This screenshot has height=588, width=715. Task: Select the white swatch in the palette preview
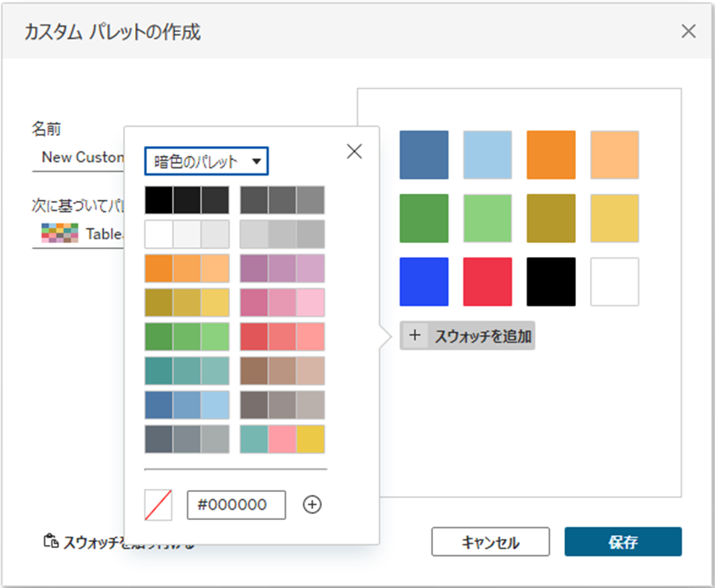pyautogui.click(x=614, y=282)
